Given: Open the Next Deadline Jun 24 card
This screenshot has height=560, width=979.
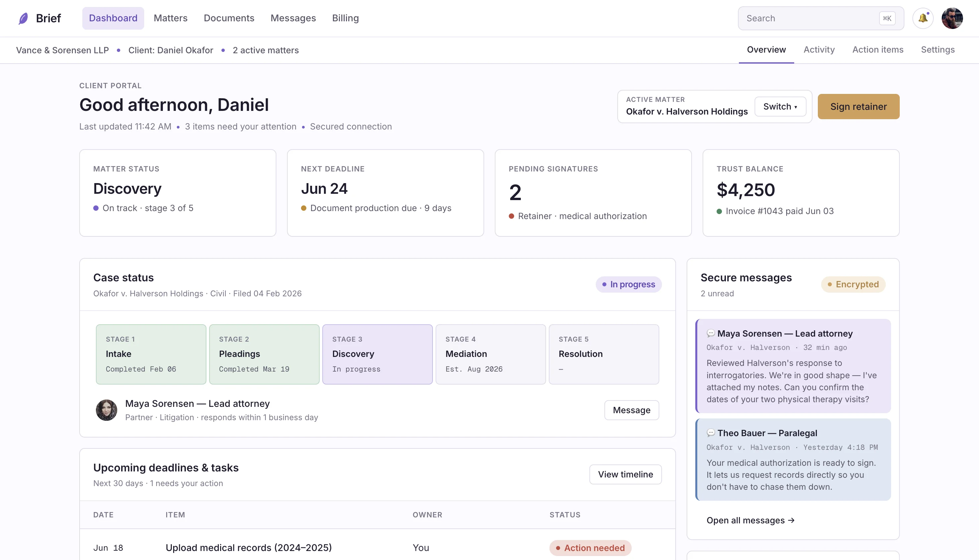Looking at the screenshot, I should [386, 193].
